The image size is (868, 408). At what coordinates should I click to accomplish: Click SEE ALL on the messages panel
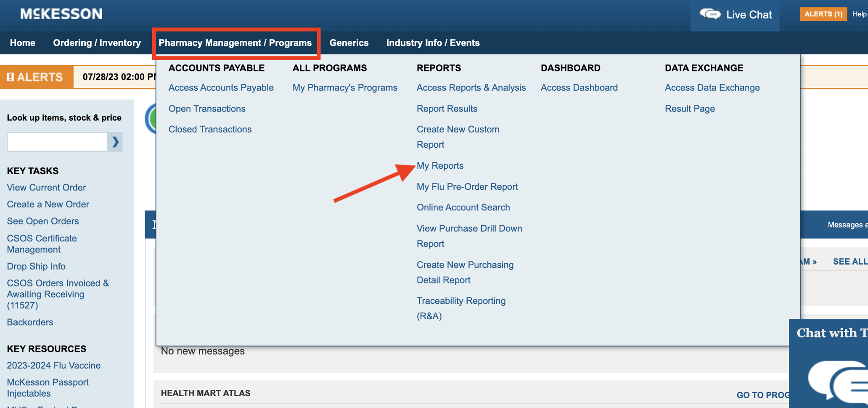pyautogui.click(x=850, y=261)
